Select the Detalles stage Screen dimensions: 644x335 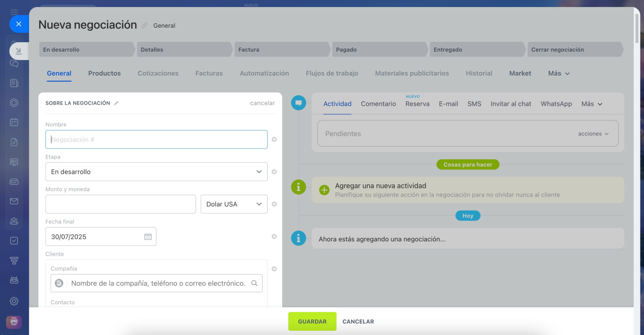pyautogui.click(x=185, y=49)
